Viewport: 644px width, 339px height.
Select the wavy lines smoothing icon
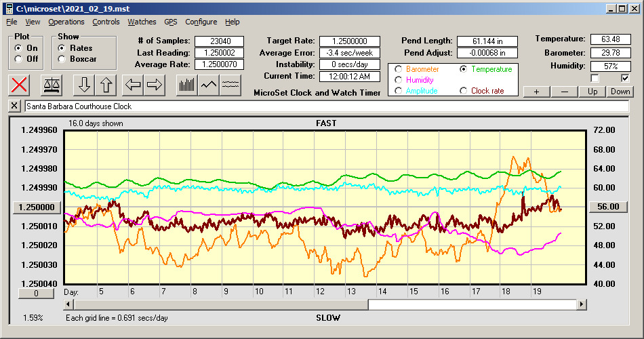coord(230,85)
